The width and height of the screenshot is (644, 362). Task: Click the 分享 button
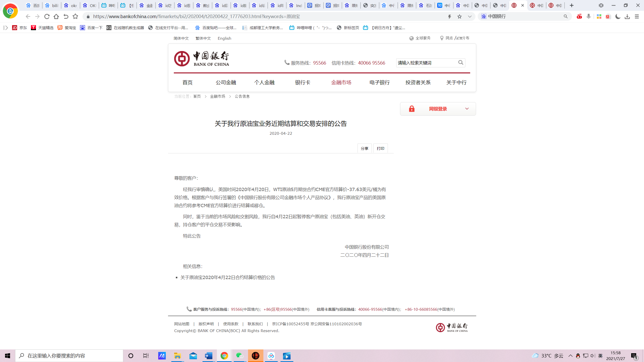(x=365, y=149)
